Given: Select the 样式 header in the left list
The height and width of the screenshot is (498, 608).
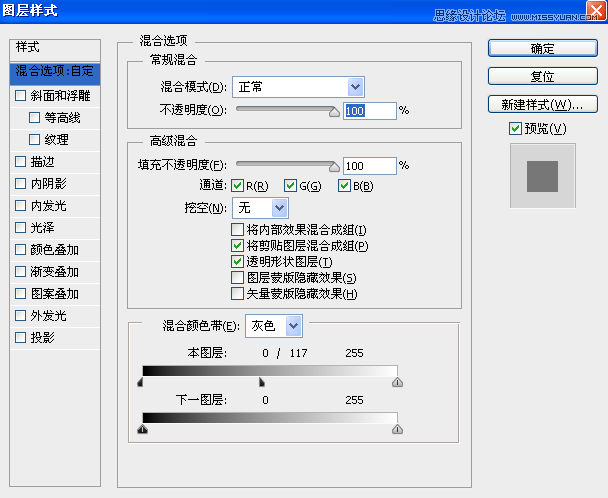Looking at the screenshot, I should click(x=55, y=50).
